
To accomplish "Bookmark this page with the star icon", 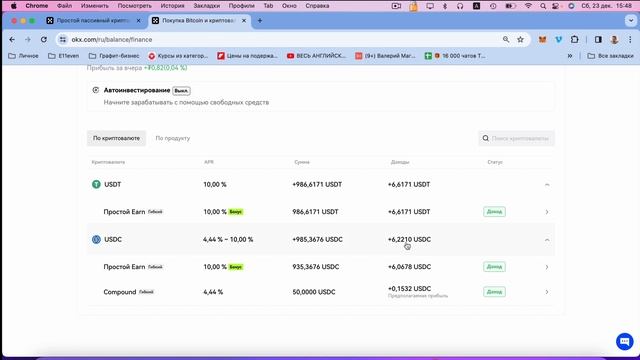I will click(520, 40).
